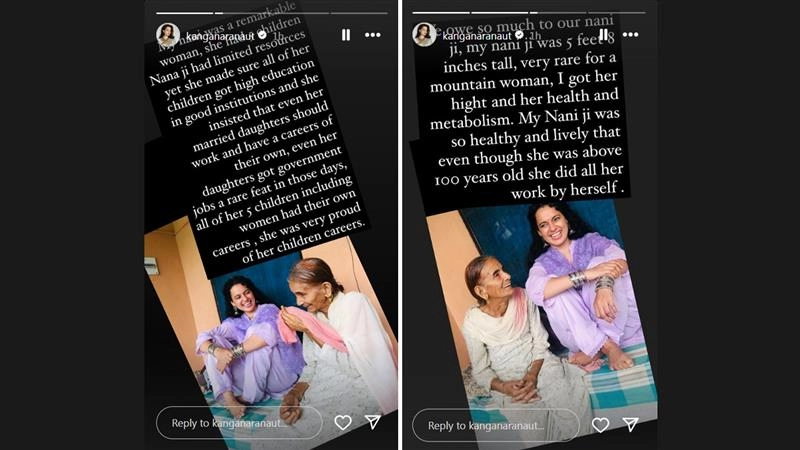This screenshot has height=450, width=800.
Task: Open kanganaranaut profile picture on right story
Action: (x=424, y=35)
